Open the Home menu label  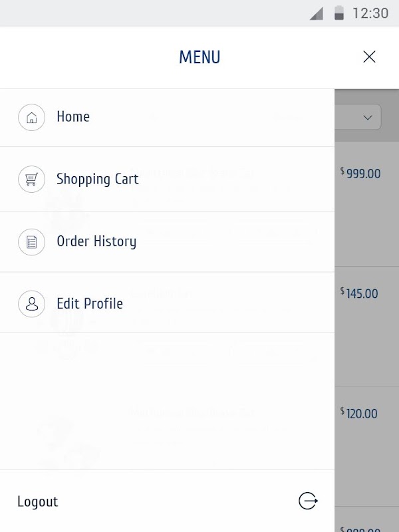pos(73,117)
